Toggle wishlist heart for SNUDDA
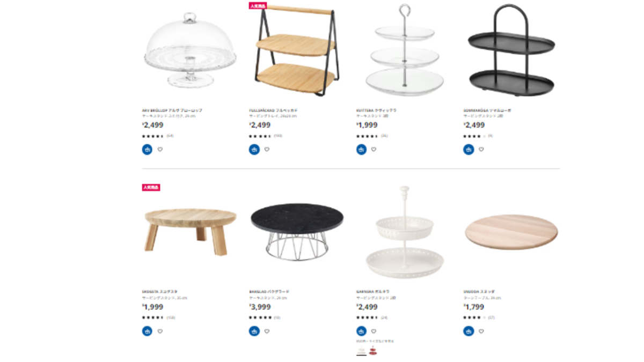644x362 pixels. click(x=481, y=331)
